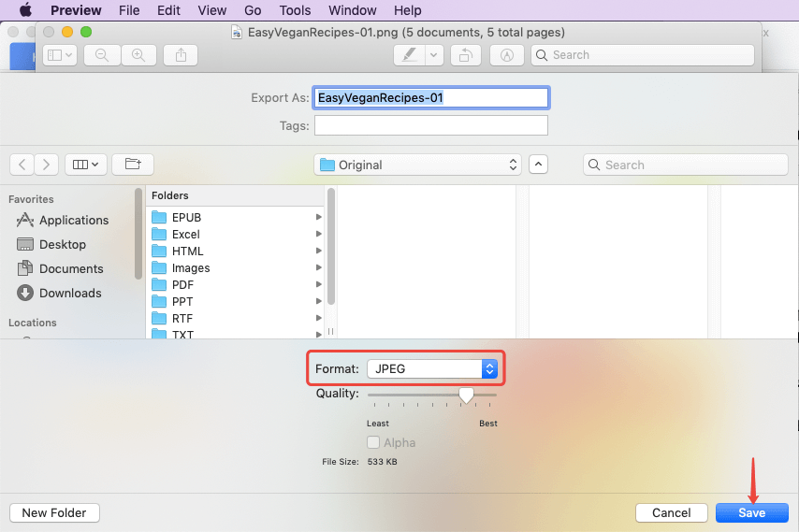This screenshot has width=799, height=532.
Task: Click the zoom in magnifier icon
Action: [138, 55]
